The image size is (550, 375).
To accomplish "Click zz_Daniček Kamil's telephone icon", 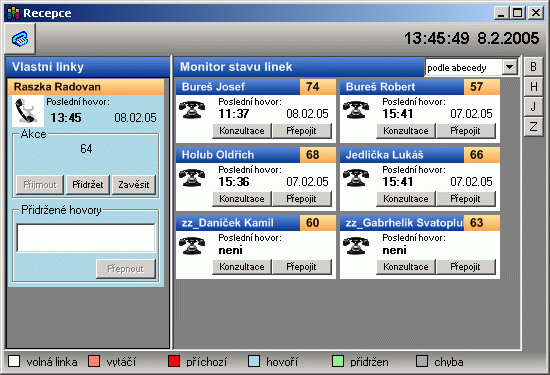I will pos(192,246).
